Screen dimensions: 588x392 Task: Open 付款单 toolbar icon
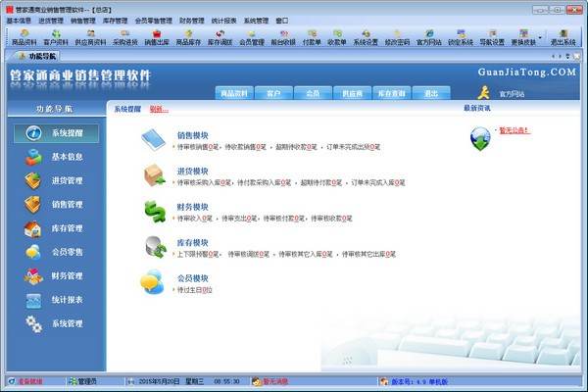coord(312,38)
